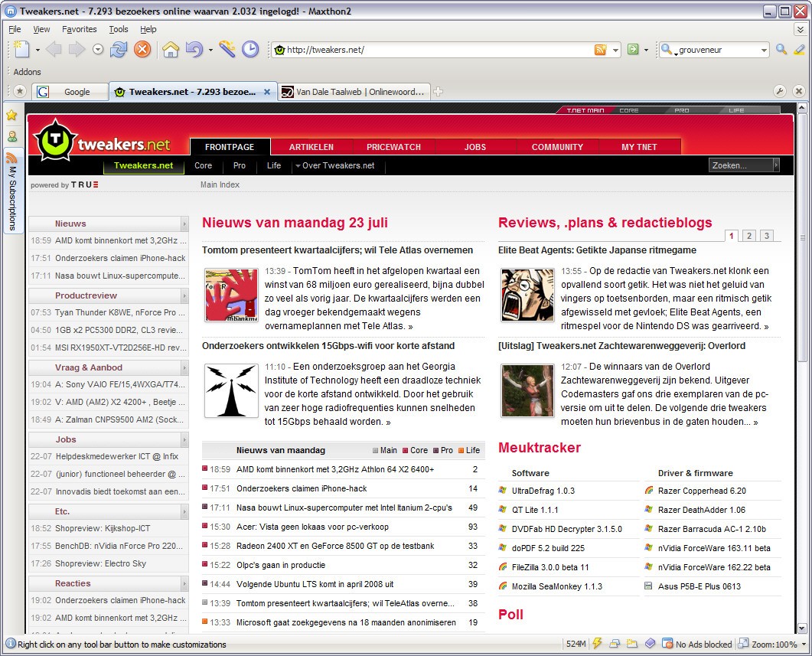
Task: Open the search engine selector magnifier dropdown
Action: [x=668, y=50]
